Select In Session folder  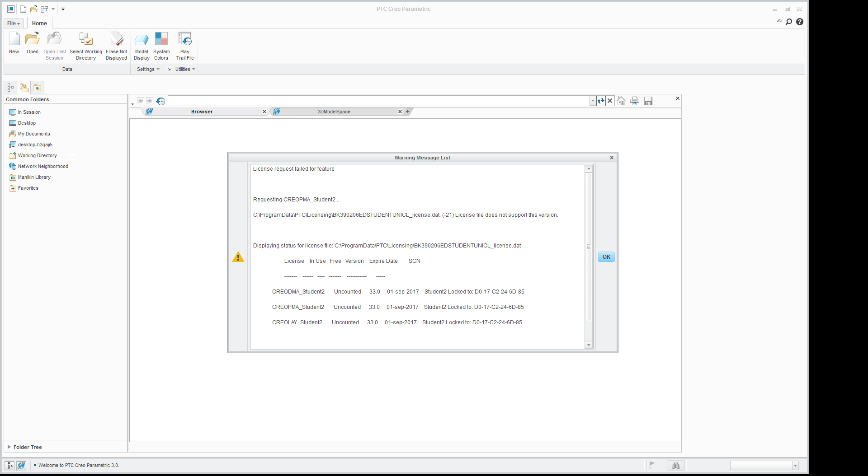pos(29,112)
